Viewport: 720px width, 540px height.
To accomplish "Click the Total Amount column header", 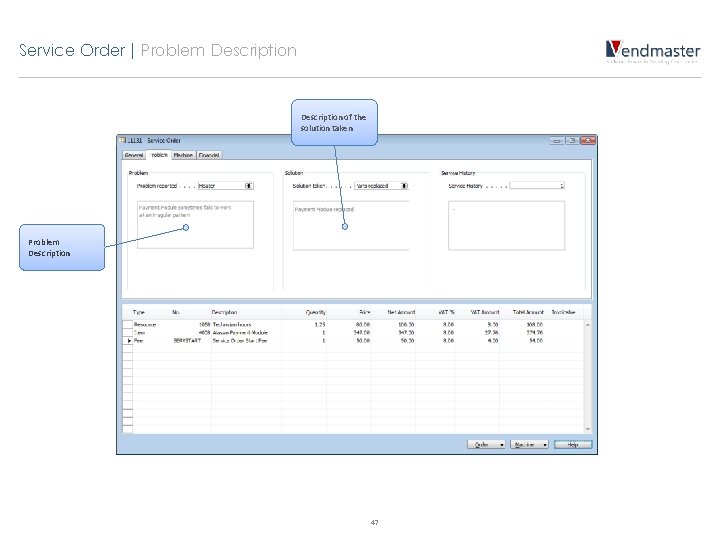I will pyautogui.click(x=528, y=312).
